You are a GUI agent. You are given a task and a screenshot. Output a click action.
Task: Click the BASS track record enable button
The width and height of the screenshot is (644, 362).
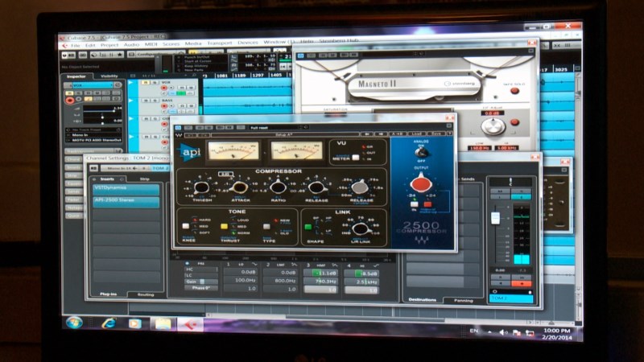point(164,106)
